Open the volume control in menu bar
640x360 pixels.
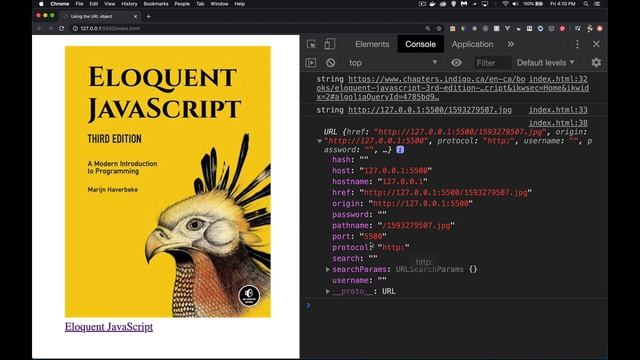coord(516,4)
